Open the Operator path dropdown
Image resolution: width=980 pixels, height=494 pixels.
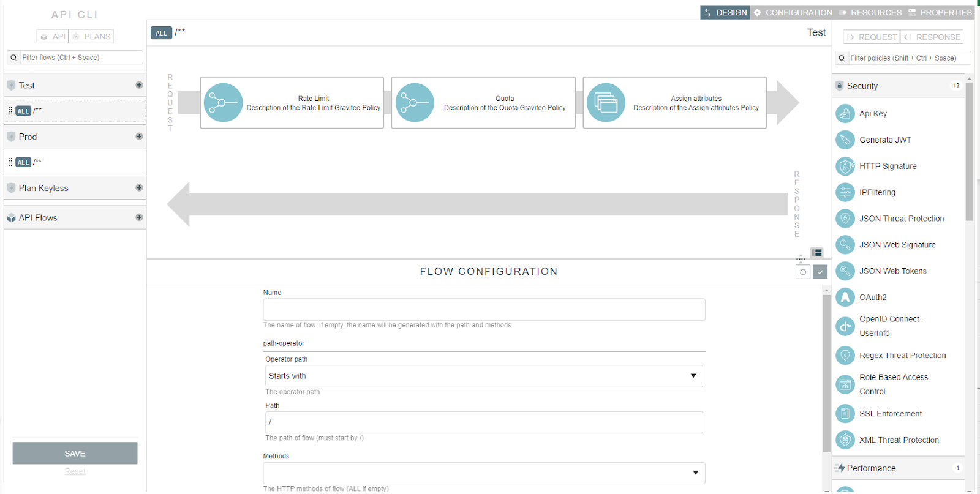point(484,376)
